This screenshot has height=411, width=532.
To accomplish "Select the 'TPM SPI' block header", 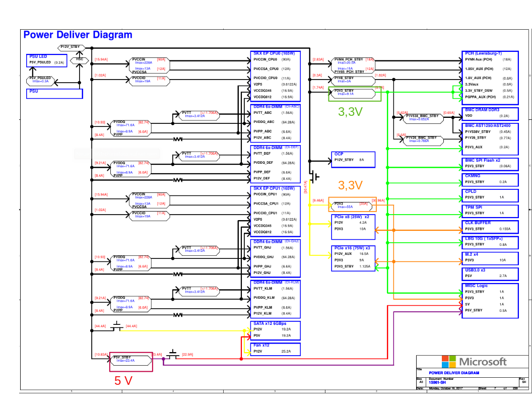I will tap(473, 207).
